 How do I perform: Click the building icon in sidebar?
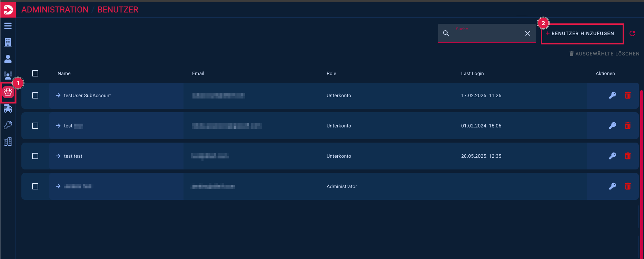8,42
